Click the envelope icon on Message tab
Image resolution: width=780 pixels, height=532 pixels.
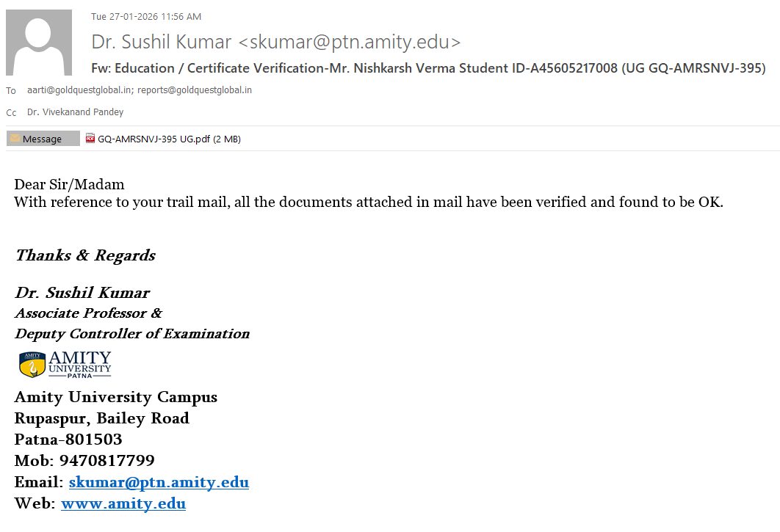pos(15,139)
